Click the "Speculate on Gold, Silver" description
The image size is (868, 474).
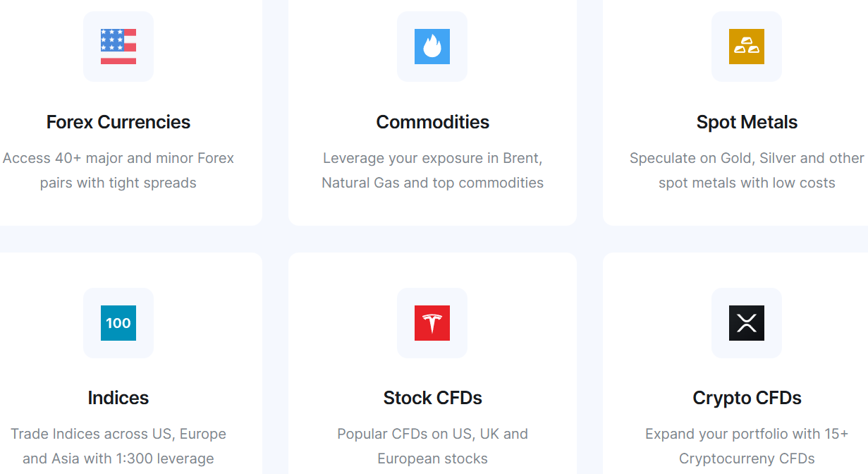pos(747,158)
